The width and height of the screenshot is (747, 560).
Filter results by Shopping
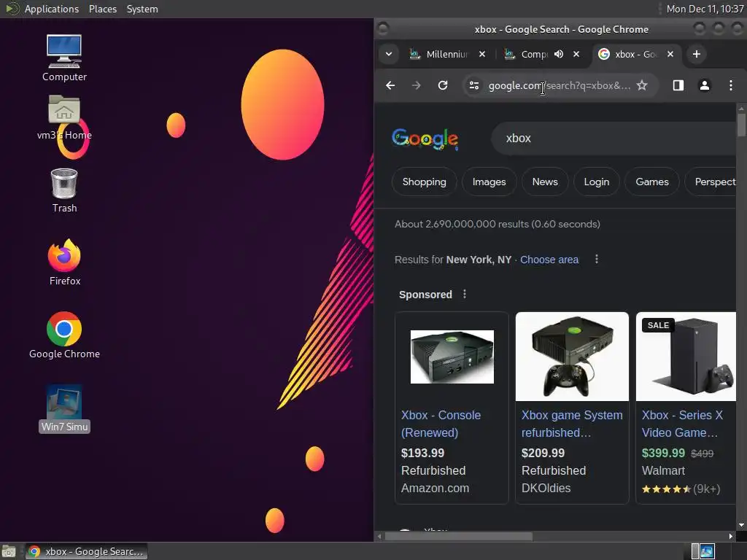[425, 182]
